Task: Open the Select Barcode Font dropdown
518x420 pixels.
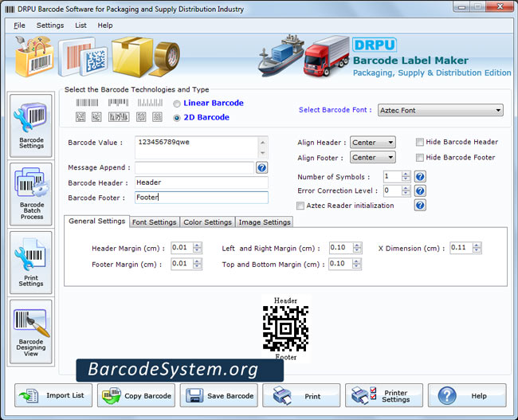Action: click(441, 110)
